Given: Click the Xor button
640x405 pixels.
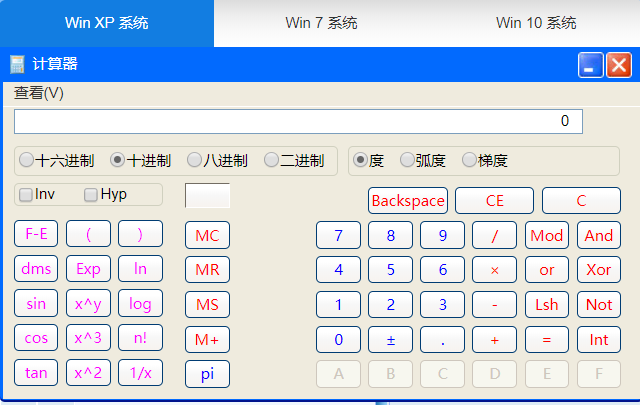Looking at the screenshot, I should pyautogui.click(x=599, y=269).
